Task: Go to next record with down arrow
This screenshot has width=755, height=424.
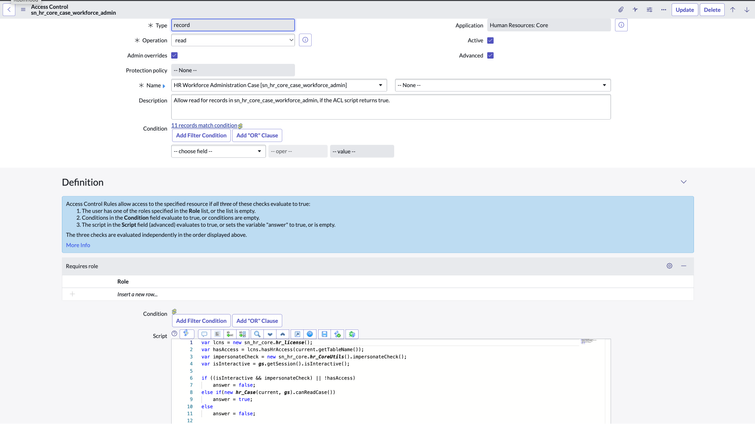Action: pos(747,10)
